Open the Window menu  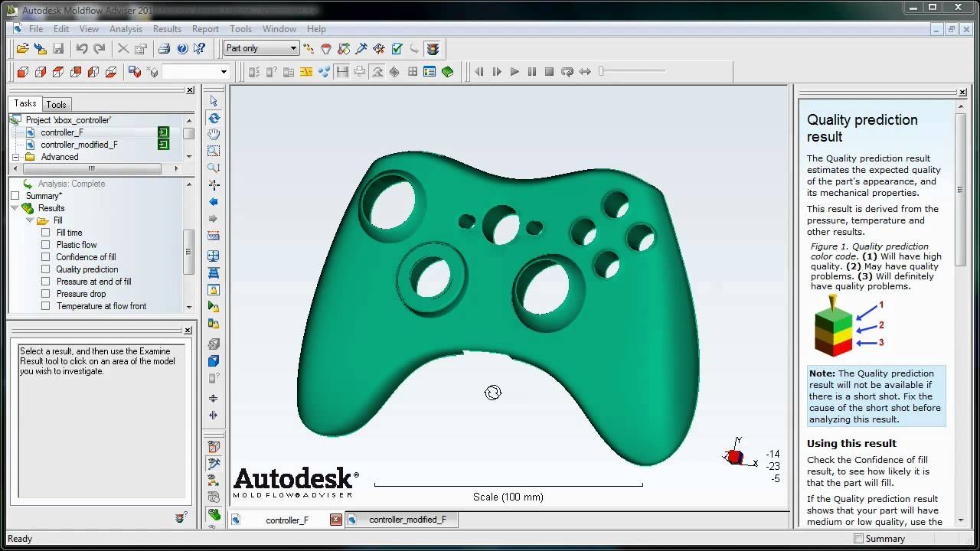point(279,29)
